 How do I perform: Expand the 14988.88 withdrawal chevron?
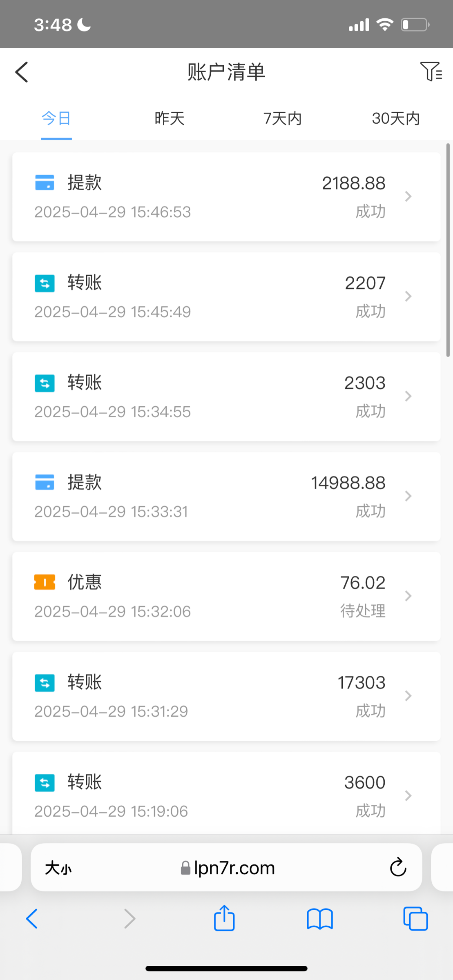[408, 496]
